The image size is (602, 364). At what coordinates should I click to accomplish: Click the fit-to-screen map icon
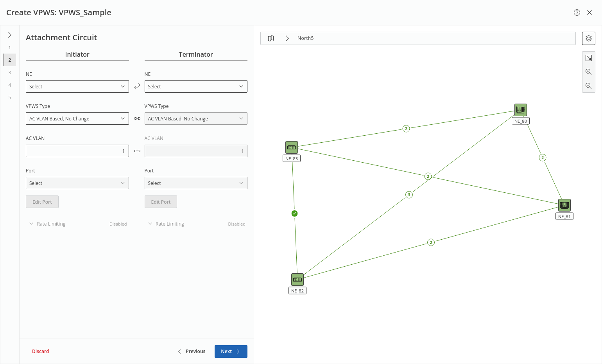point(588,58)
